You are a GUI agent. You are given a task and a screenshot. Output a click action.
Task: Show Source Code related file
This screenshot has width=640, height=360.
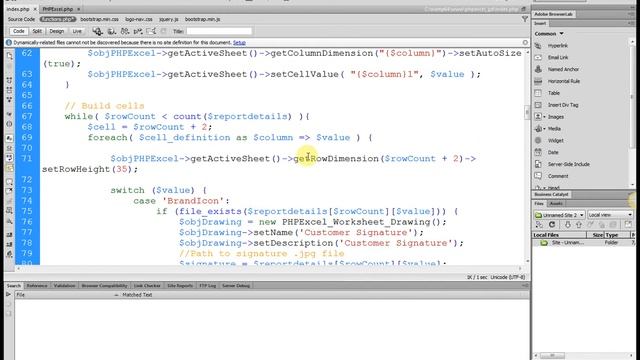coord(21,19)
